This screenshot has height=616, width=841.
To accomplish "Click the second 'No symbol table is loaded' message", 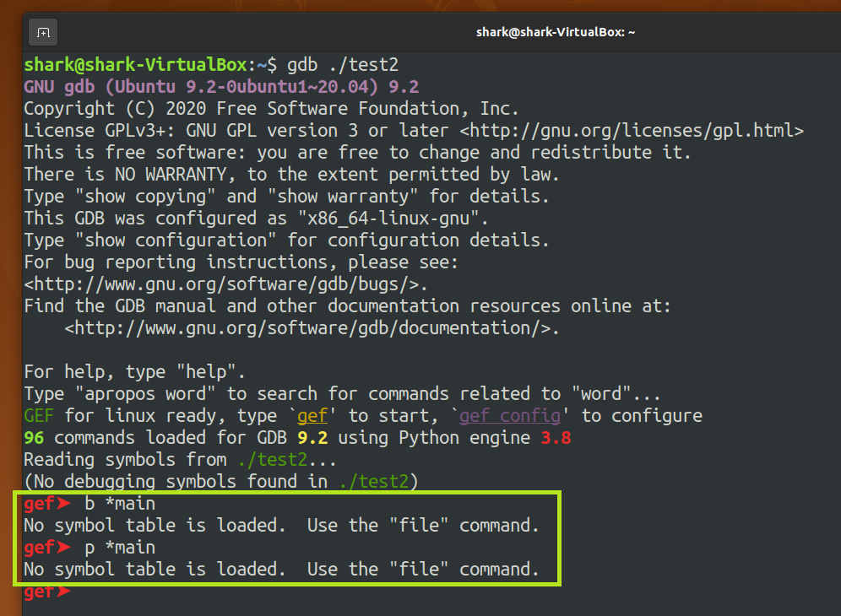I will tap(281, 570).
